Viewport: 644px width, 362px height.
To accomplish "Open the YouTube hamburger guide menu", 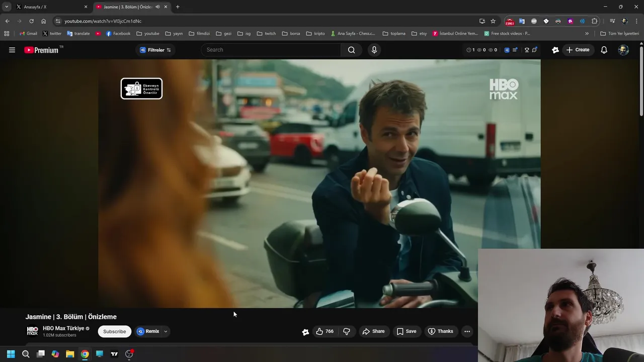I will click(x=12, y=50).
